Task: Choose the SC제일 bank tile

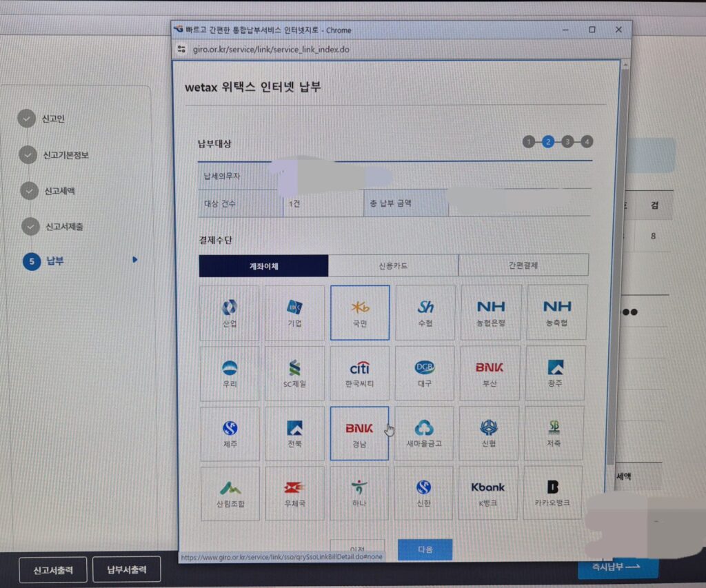Action: [x=294, y=373]
